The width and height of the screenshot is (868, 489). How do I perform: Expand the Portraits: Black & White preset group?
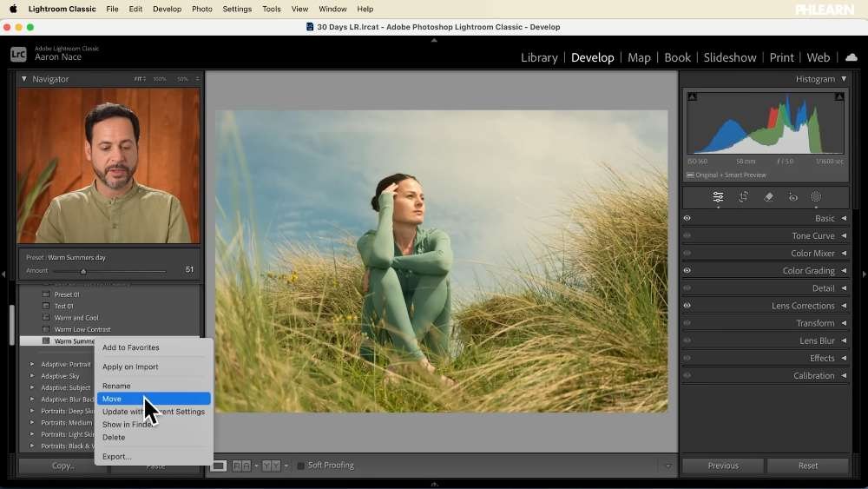(31, 446)
